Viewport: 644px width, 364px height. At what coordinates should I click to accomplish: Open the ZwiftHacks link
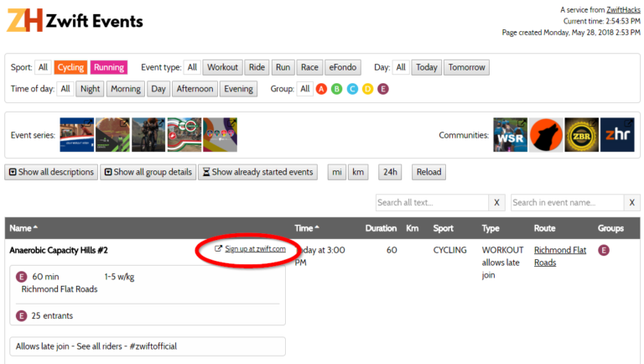(x=623, y=10)
